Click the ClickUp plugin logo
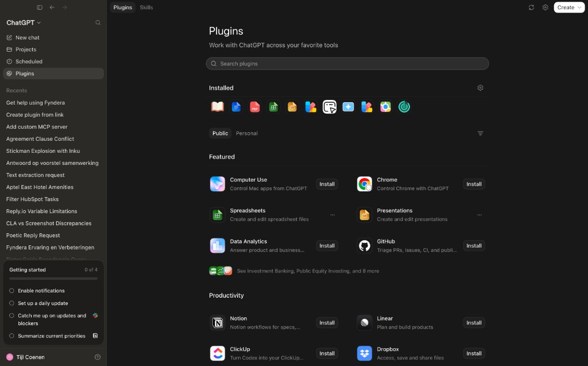 point(218,353)
